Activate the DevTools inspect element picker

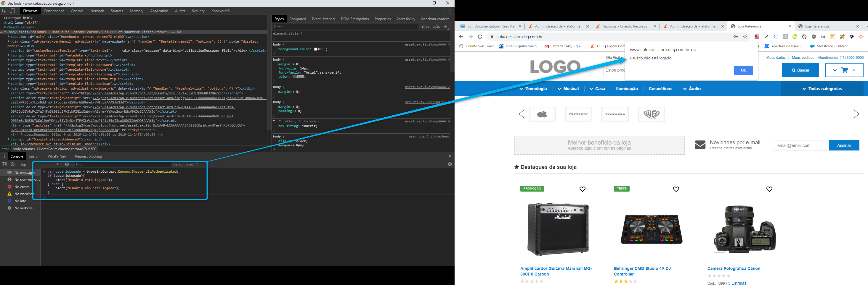[4, 11]
